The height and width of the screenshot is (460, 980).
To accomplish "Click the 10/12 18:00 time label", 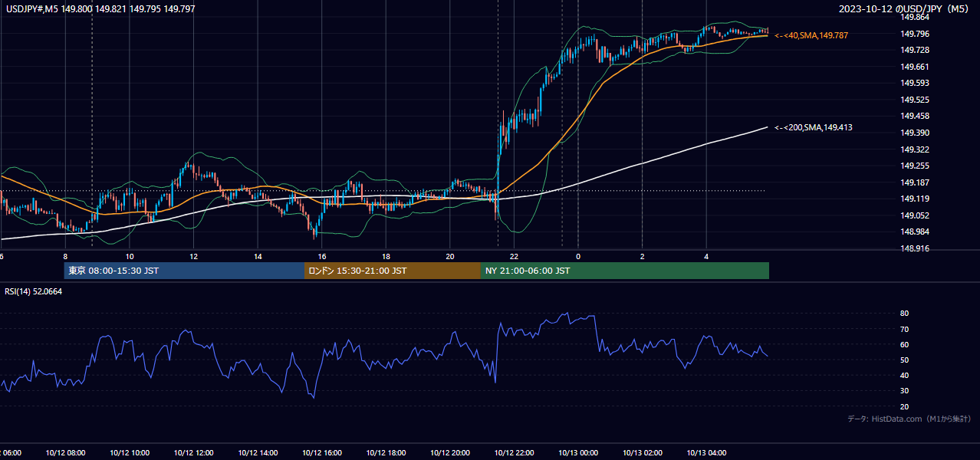I will click(386, 453).
